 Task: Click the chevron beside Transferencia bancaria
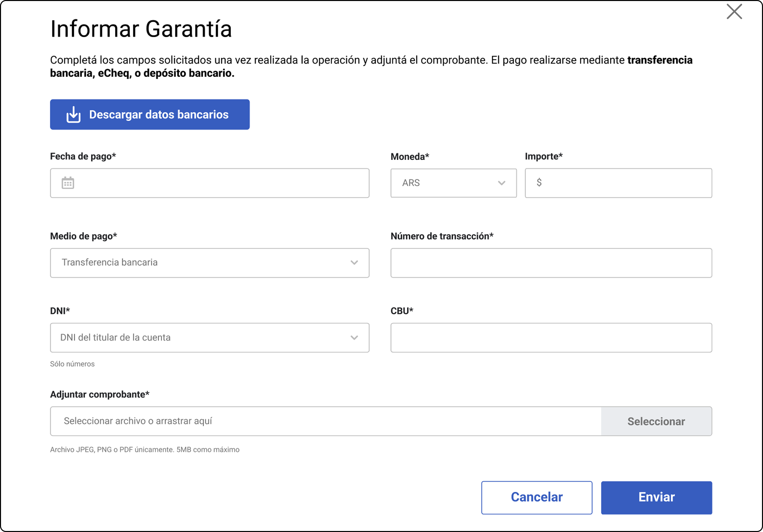click(x=354, y=263)
